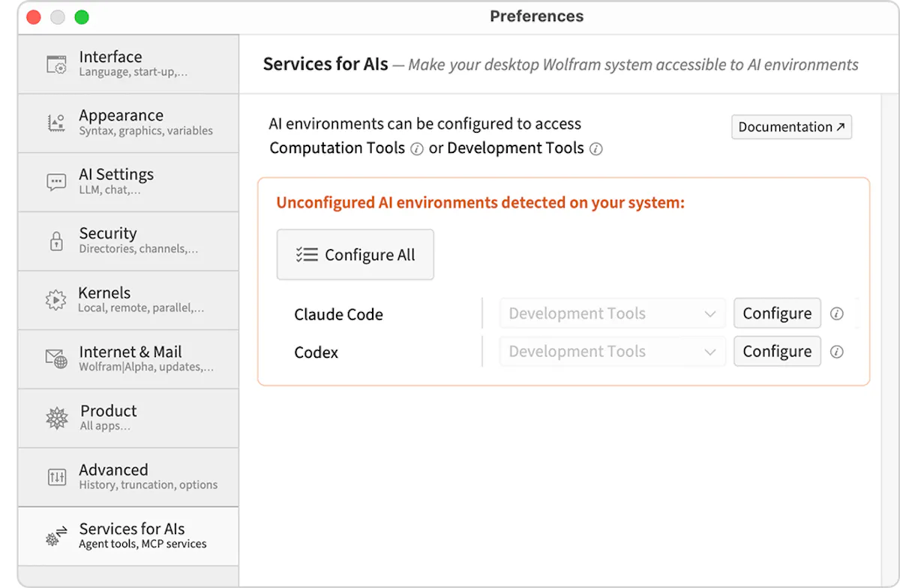Image resolution: width=900 pixels, height=588 pixels.
Task: Open the Internet & Mail tab
Action: pyautogui.click(x=128, y=359)
